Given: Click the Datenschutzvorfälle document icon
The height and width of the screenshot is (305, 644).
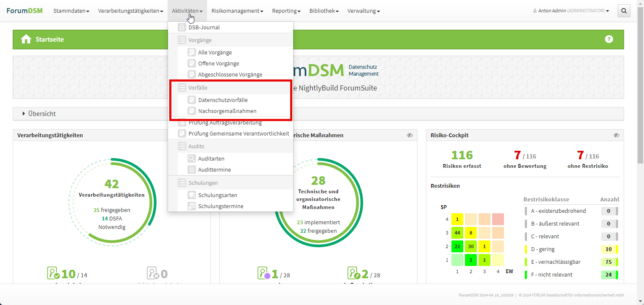Looking at the screenshot, I should tap(191, 100).
